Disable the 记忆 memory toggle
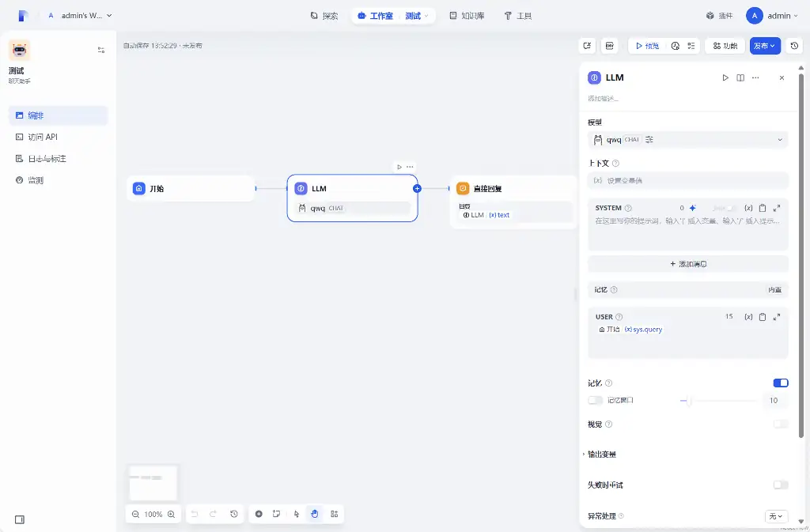Screen dimensions: 810x532 781,383
